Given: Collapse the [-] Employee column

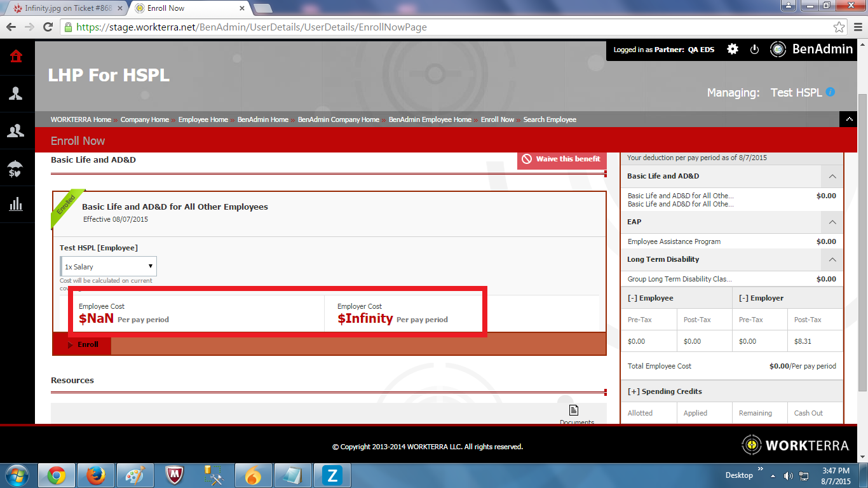Looking at the screenshot, I should (650, 298).
